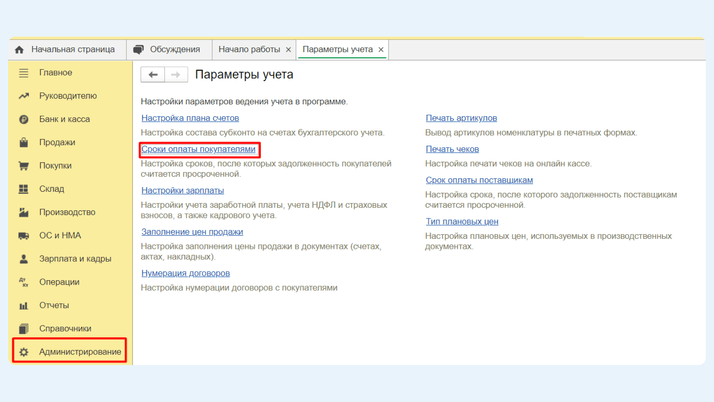The width and height of the screenshot is (714, 402).
Task: Click the Покупки shopping cart icon
Action: (24, 166)
